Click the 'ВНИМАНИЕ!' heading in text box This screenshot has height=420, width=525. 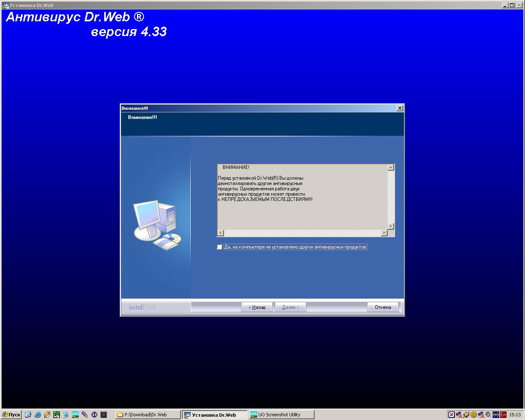click(x=236, y=167)
